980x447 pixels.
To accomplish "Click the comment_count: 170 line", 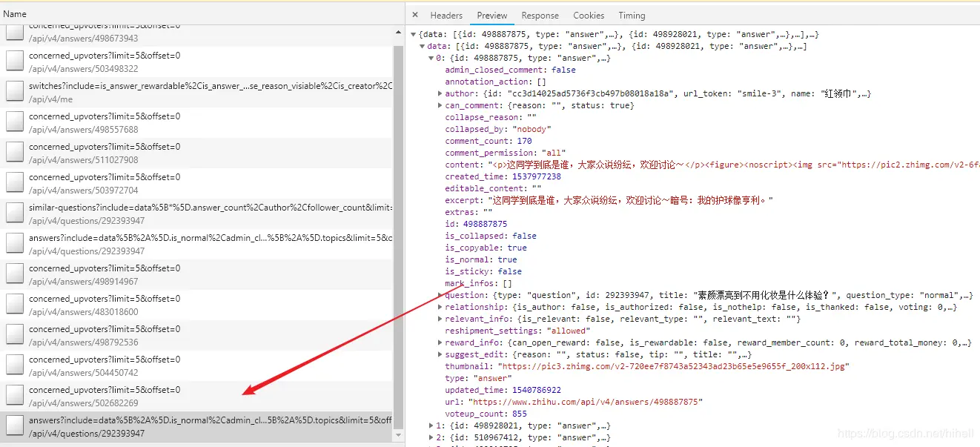I will tap(489, 141).
